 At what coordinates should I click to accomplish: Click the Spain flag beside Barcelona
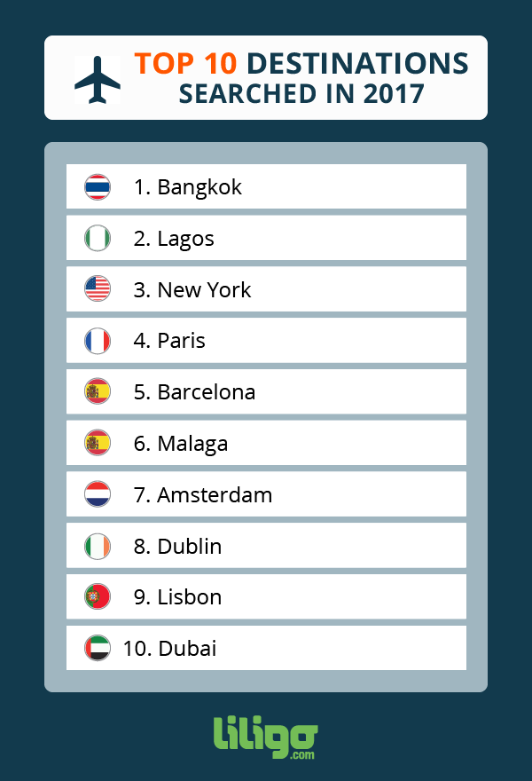98,391
